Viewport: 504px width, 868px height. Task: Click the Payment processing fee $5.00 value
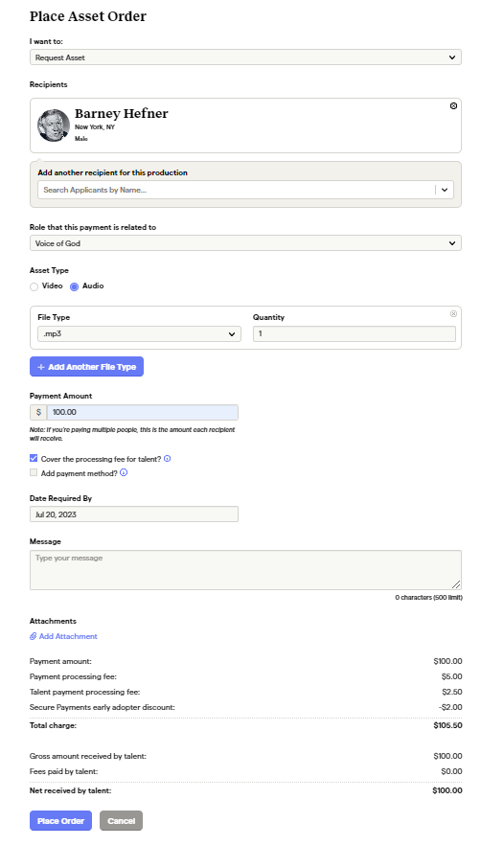[452, 676]
